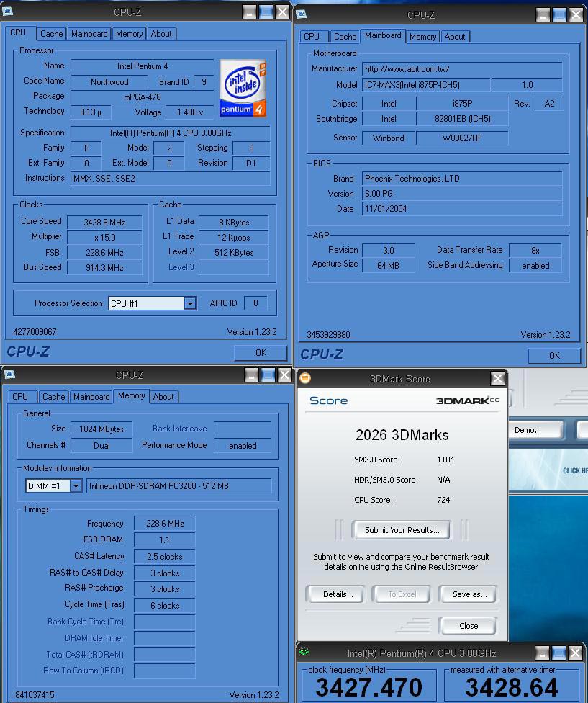This screenshot has height=703, width=588.
Task: Open the DIMM #1 module dropdown
Action: coord(76,485)
